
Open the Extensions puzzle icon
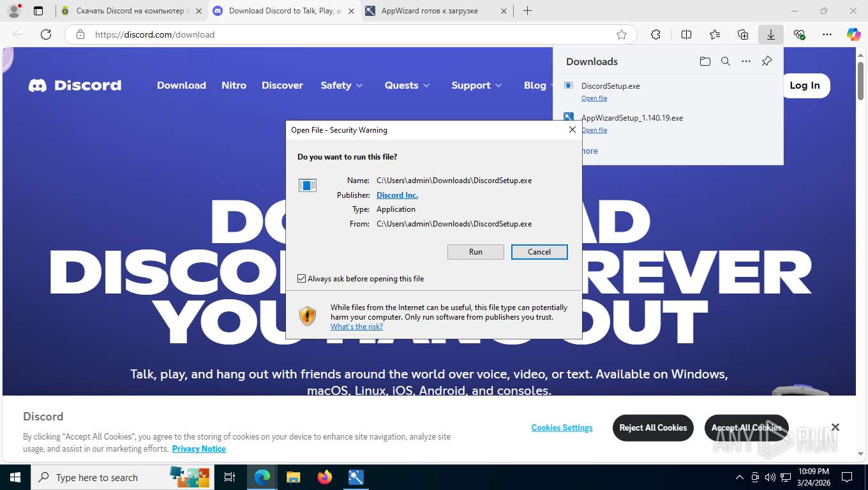pyautogui.click(x=655, y=34)
